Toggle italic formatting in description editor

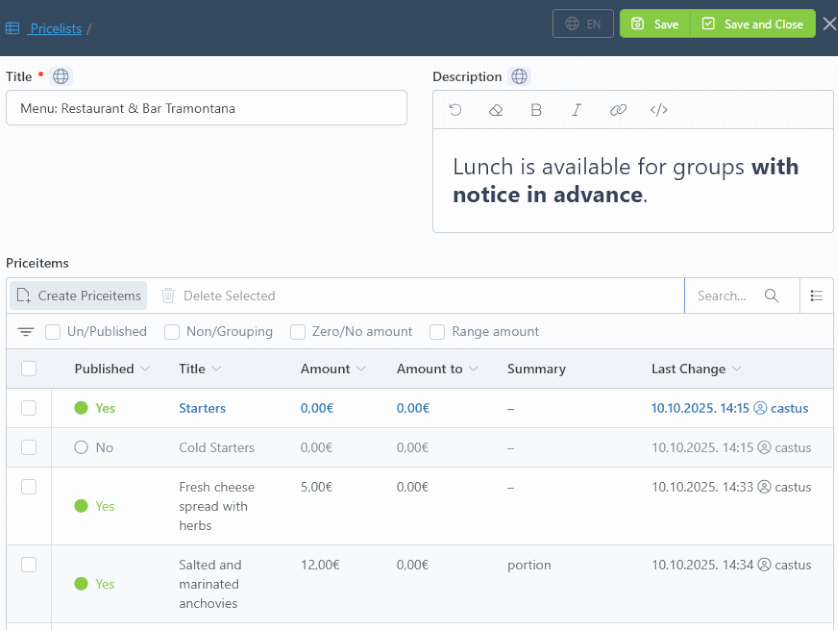(x=576, y=110)
